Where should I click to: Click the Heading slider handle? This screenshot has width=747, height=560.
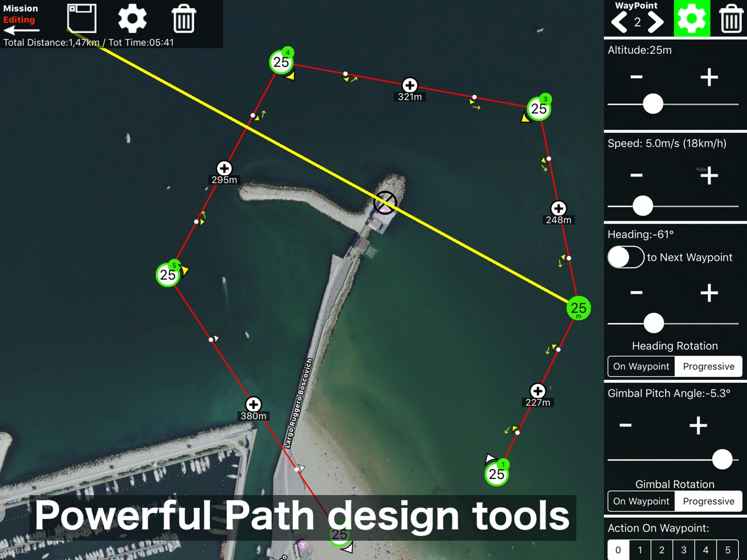(x=654, y=323)
